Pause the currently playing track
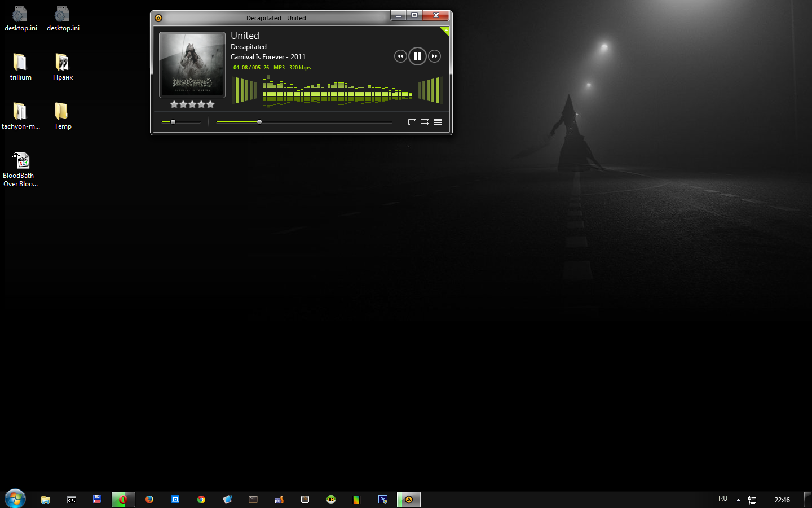Viewport: 812px width, 508px height. [417, 56]
